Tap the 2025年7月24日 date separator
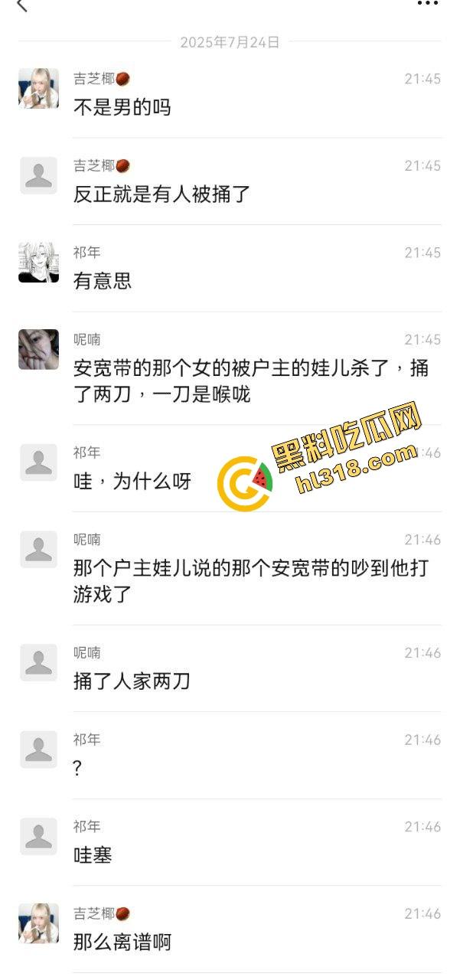The width and height of the screenshot is (460, 980). tap(230, 43)
